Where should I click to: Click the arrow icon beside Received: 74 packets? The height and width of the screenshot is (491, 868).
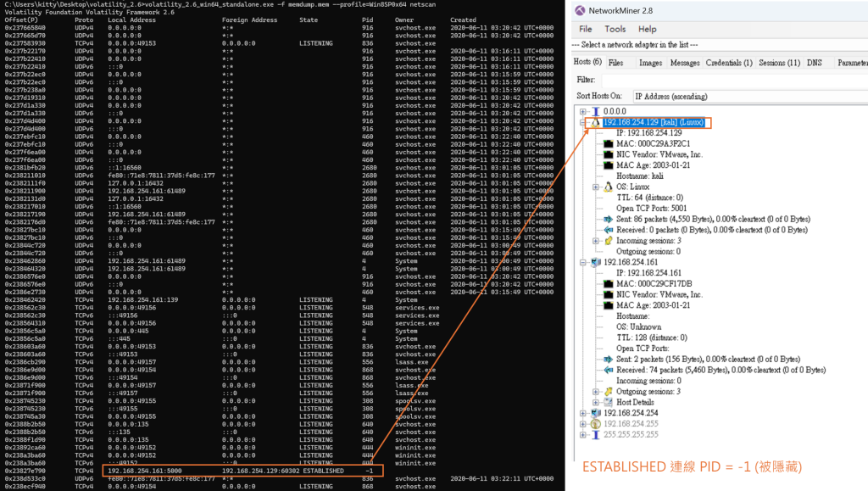pyautogui.click(x=609, y=370)
